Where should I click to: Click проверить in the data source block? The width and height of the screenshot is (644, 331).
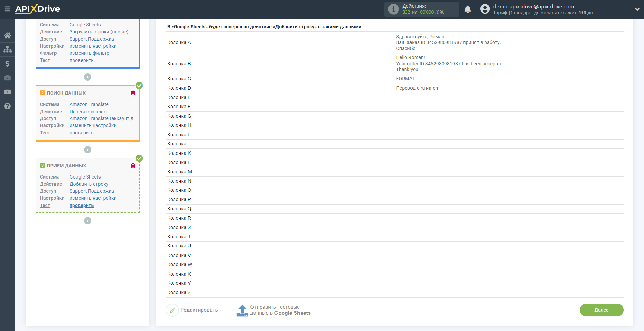pyautogui.click(x=82, y=60)
